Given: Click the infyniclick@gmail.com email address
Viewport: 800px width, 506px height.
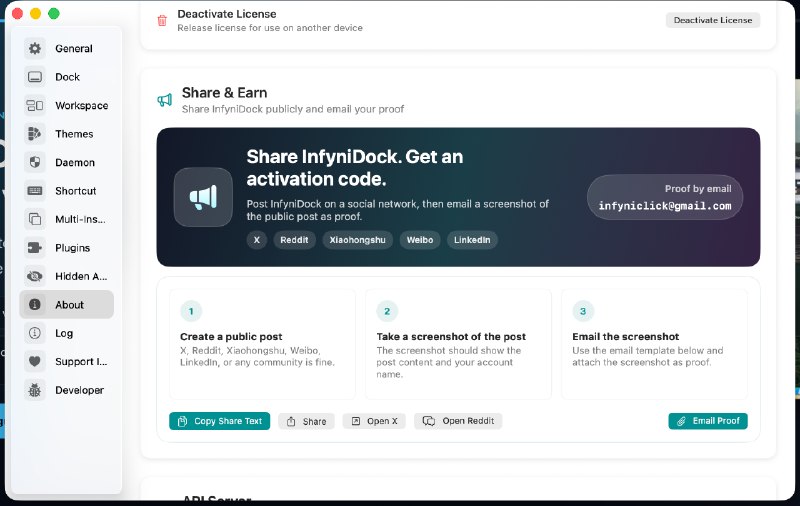Looking at the screenshot, I should click(665, 206).
